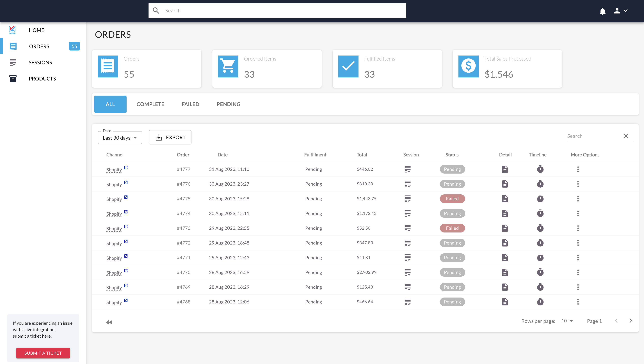Select the Sessions icon in the sidebar
Screen dimensions: 644x364
[13, 62]
